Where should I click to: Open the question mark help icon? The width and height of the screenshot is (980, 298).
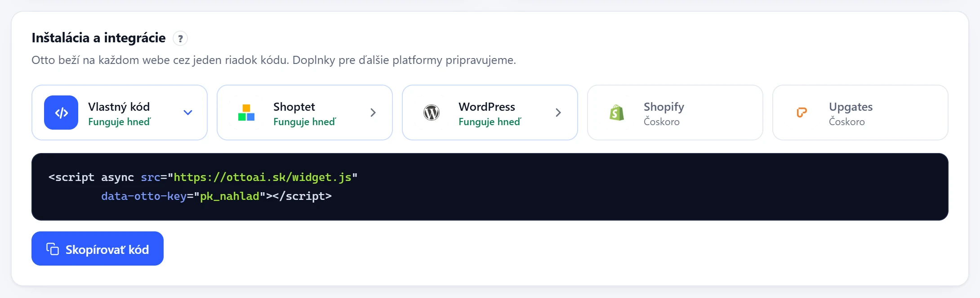pyautogui.click(x=180, y=38)
